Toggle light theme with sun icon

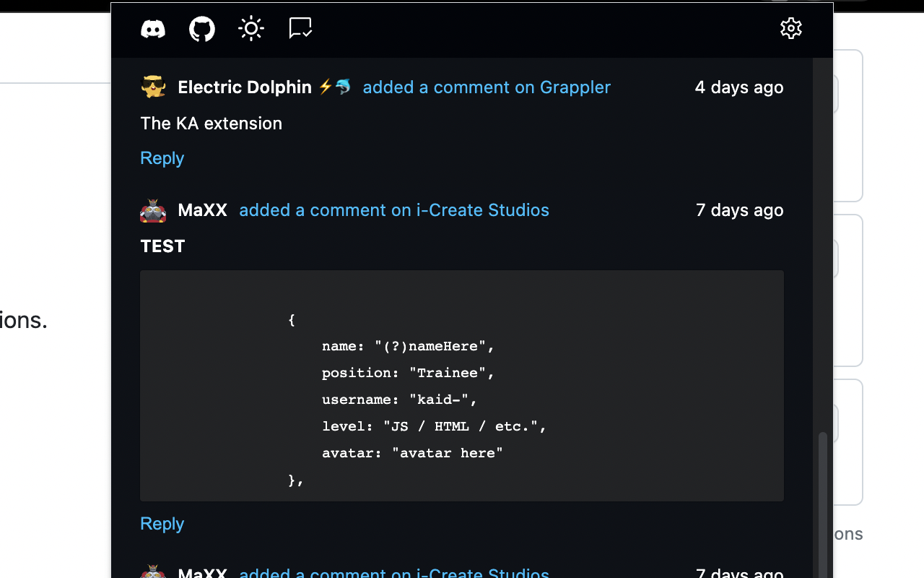(x=251, y=29)
